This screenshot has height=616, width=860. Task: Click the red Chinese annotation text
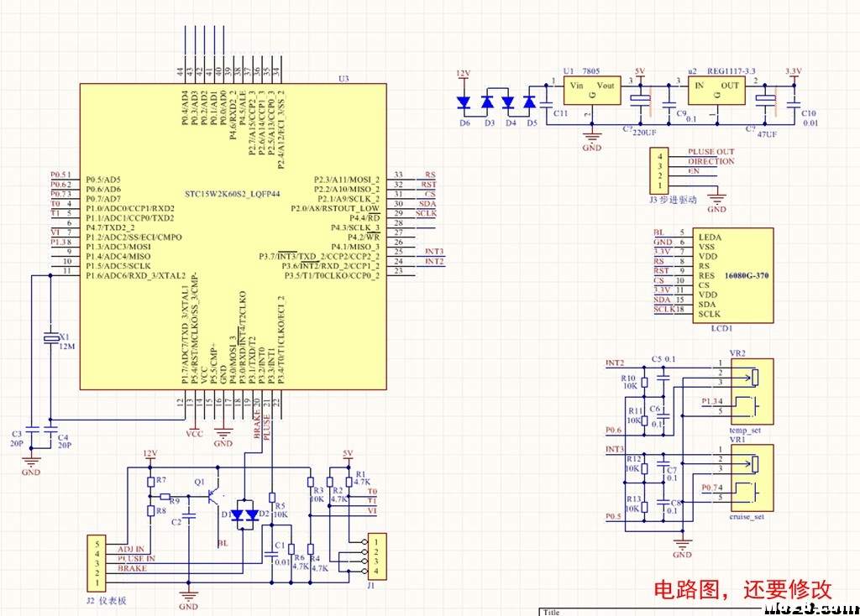742,590
